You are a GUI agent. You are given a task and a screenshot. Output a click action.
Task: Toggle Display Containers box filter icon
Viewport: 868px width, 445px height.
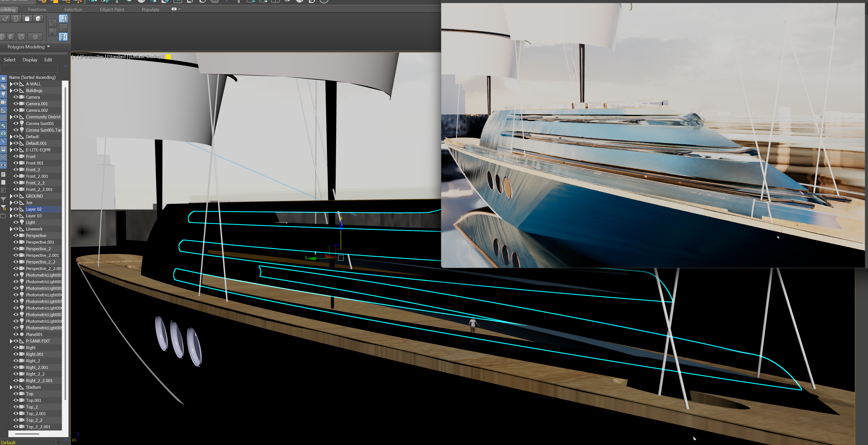3,149
